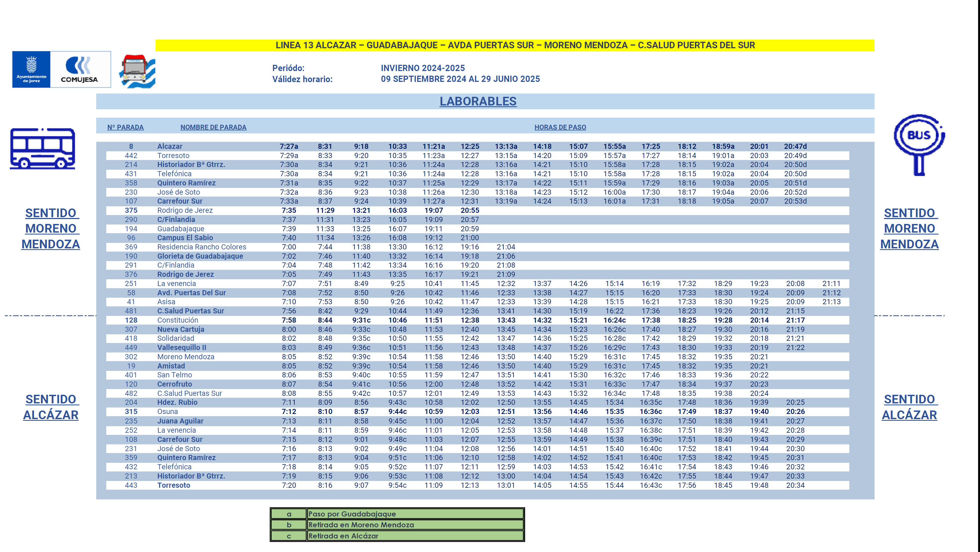Click the blue bus outline icon
The image size is (980, 552).
coord(43,149)
